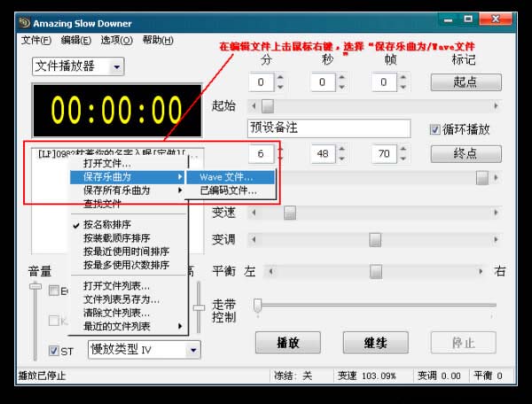This screenshot has height=404, width=532.
Task: Choose 打开文件列表... menu entry
Action: 128,286
